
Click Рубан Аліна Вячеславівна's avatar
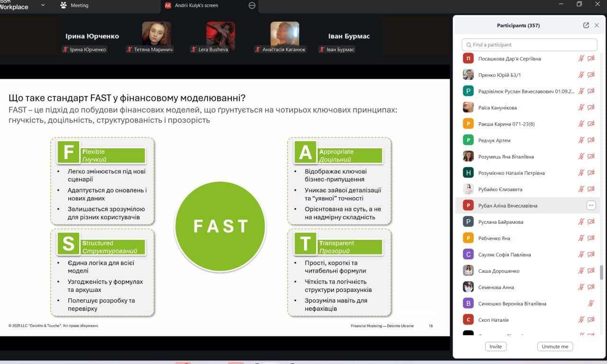point(468,206)
